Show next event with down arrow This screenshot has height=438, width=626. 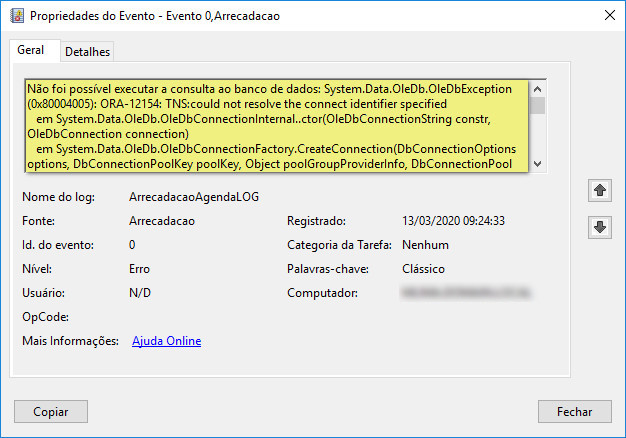[x=600, y=227]
